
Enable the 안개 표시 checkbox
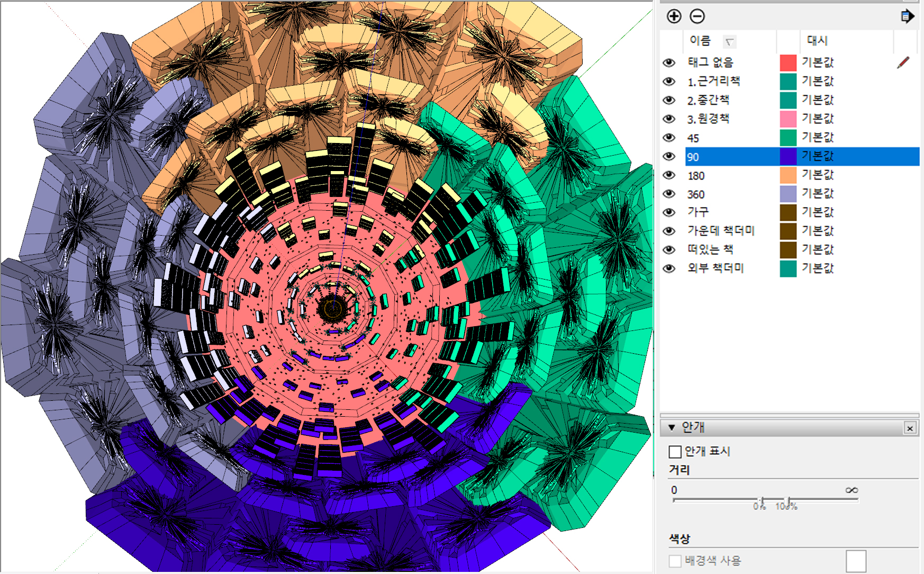[x=675, y=452]
